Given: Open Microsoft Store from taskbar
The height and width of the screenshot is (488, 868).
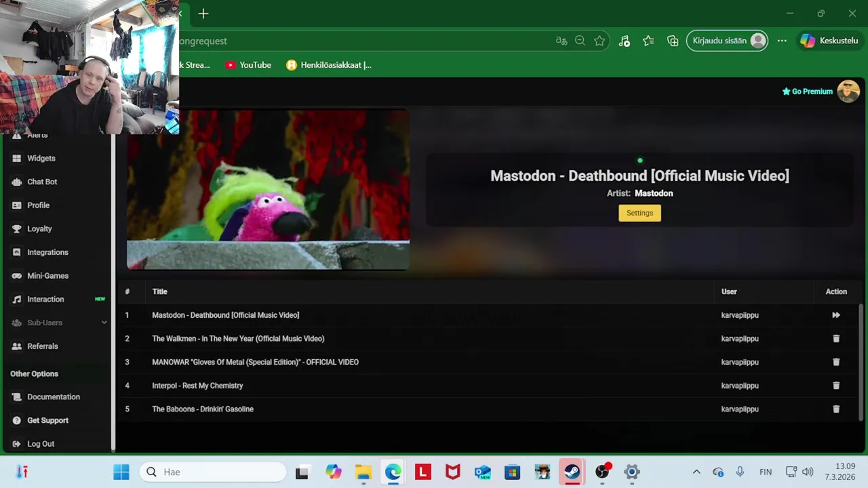Looking at the screenshot, I should point(512,472).
